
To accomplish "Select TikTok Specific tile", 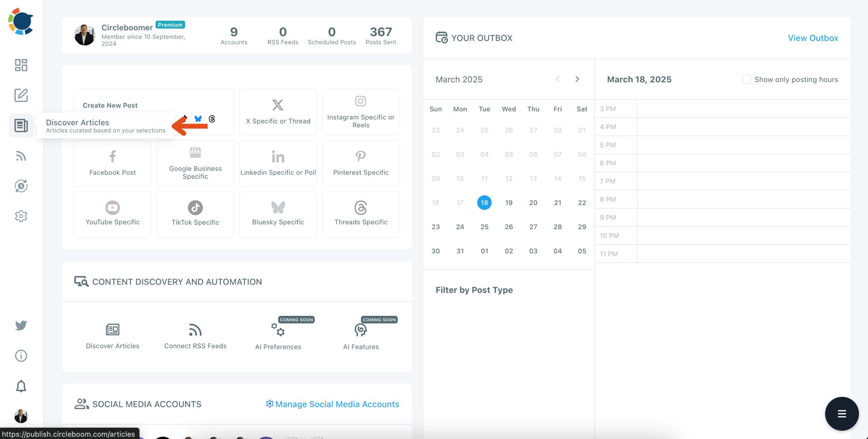I will pyautogui.click(x=195, y=215).
